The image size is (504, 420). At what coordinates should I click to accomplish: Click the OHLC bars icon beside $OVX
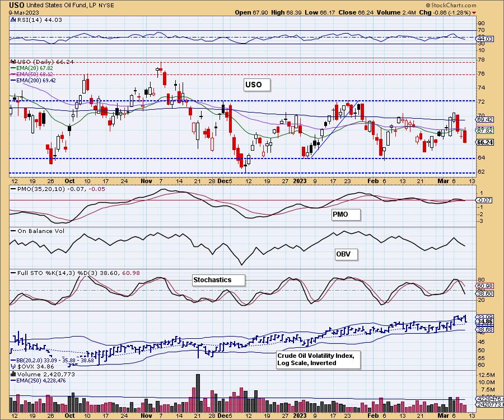13,366
